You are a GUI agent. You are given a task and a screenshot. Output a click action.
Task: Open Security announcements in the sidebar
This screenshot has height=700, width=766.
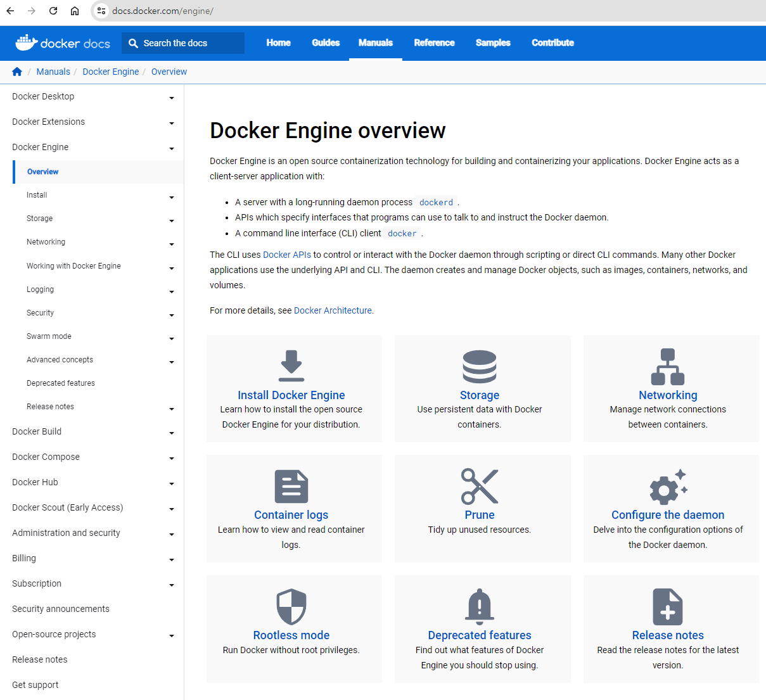coord(61,609)
